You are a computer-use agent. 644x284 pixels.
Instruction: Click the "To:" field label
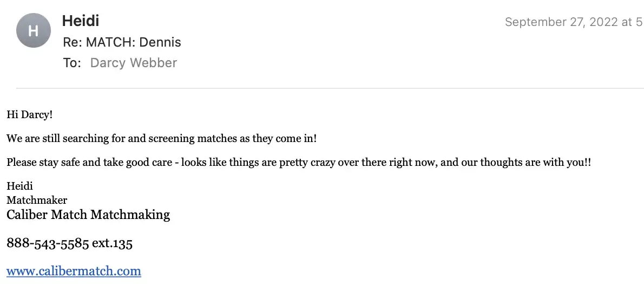click(x=71, y=63)
